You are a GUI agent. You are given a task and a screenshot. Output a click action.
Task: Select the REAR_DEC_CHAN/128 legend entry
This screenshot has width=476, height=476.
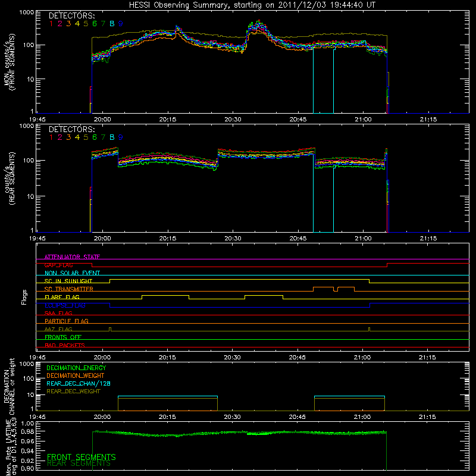[x=79, y=383]
